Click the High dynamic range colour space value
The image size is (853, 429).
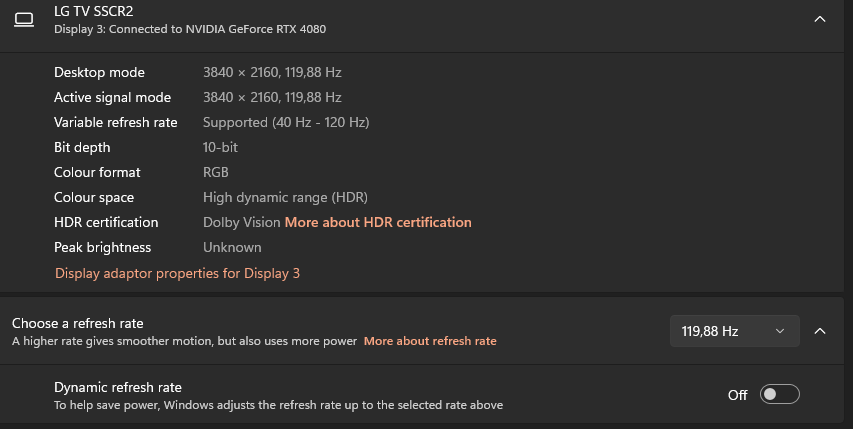click(285, 197)
